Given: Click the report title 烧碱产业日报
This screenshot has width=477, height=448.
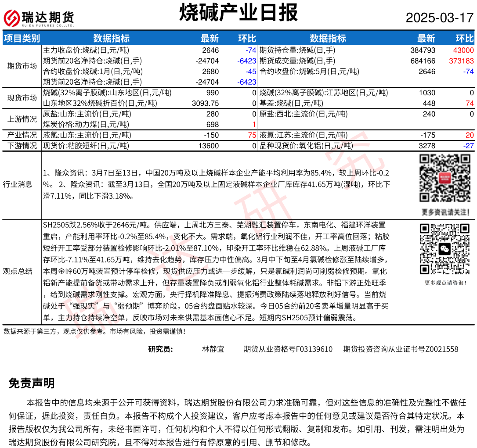Looking at the screenshot, I should tap(238, 12).
